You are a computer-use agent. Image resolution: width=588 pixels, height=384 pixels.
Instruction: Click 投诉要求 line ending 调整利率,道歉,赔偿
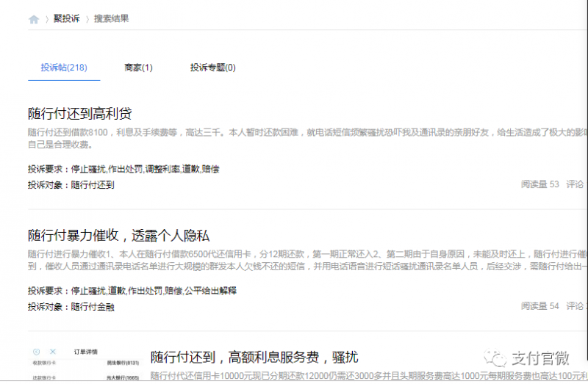tap(123, 169)
